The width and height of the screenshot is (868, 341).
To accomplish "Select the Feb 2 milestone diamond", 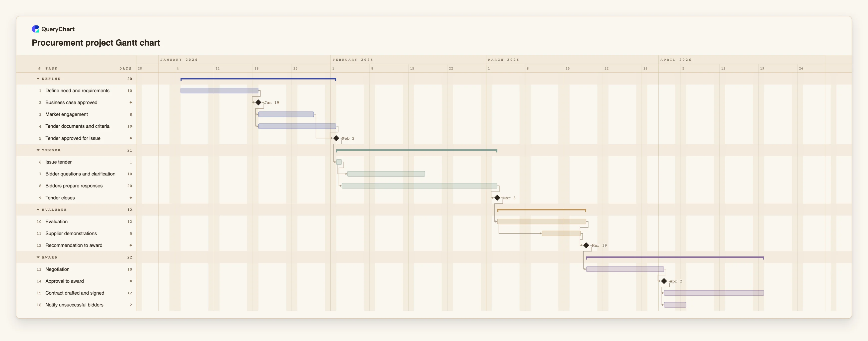I will 336,138.
